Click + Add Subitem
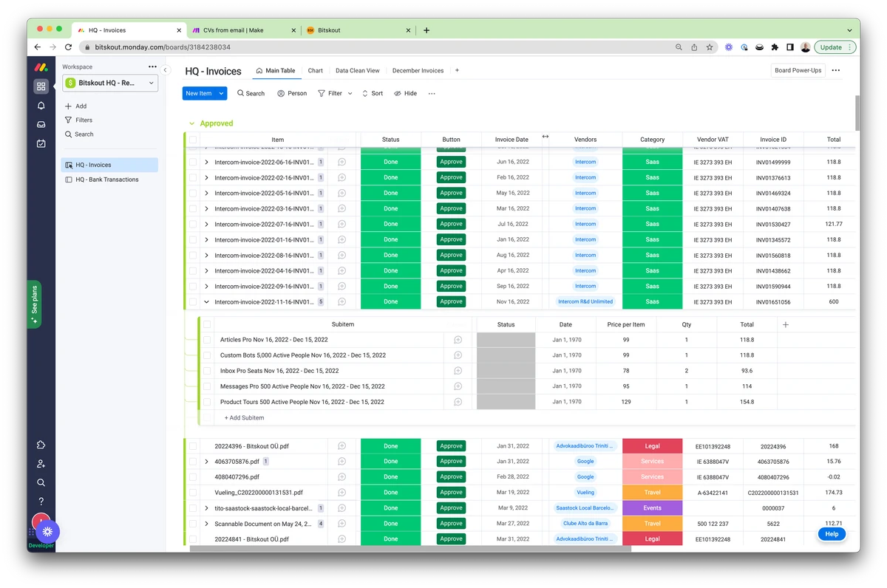Viewport: 887px width, 588px height. pos(244,418)
